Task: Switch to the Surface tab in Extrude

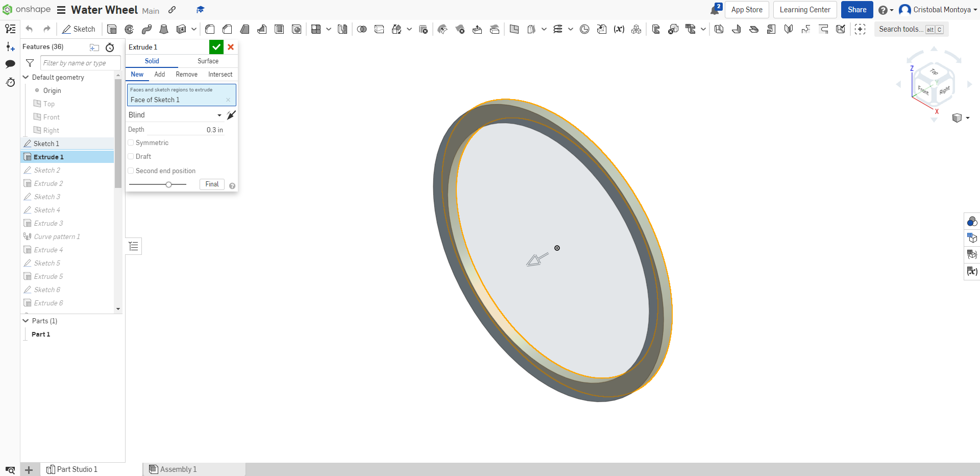Action: (x=207, y=61)
